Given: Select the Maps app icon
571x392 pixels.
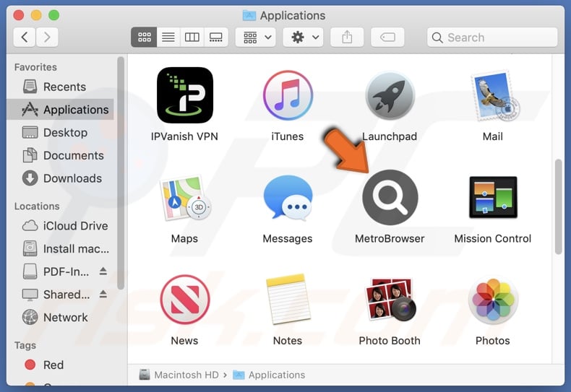Looking at the screenshot, I should point(185,198).
